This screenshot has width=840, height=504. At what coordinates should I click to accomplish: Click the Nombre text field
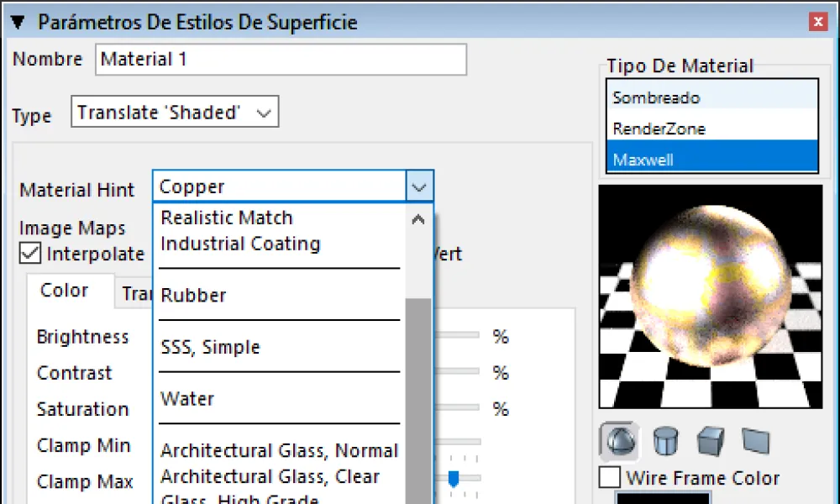pyautogui.click(x=281, y=60)
